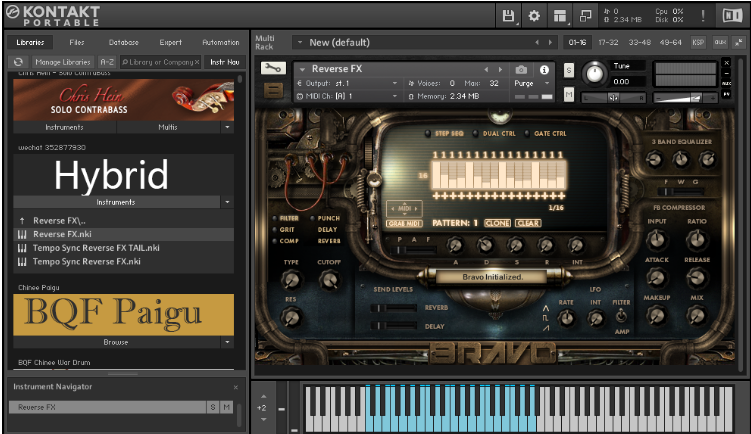The height and width of the screenshot is (434, 751).
Task: Take a snapshot with camera icon
Action: click(x=521, y=70)
